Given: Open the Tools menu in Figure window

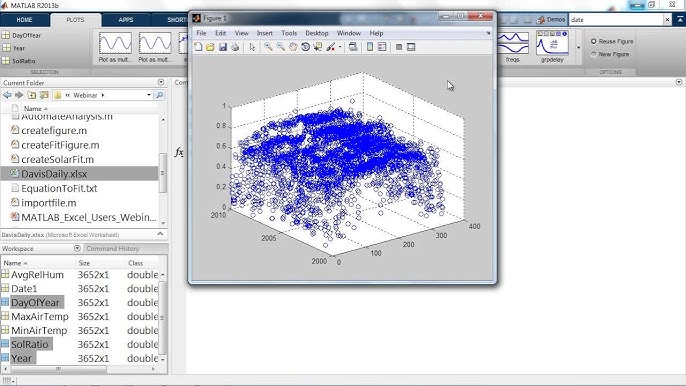Looking at the screenshot, I should coord(289,33).
